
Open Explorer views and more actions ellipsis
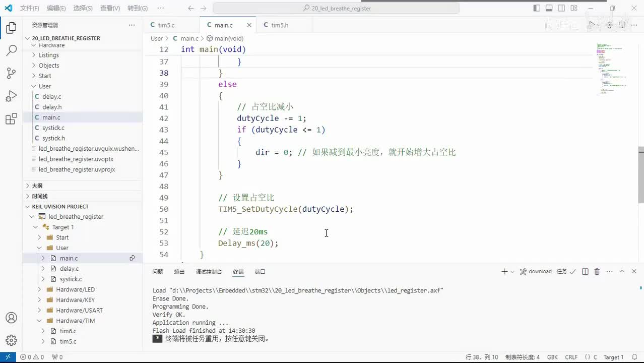tap(132, 25)
